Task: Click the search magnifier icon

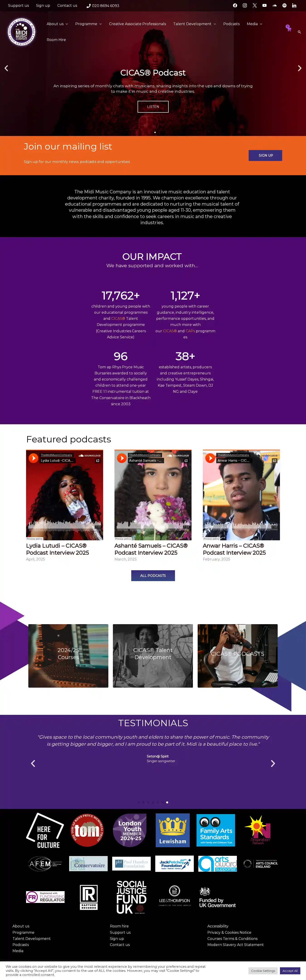Action: click(299, 32)
